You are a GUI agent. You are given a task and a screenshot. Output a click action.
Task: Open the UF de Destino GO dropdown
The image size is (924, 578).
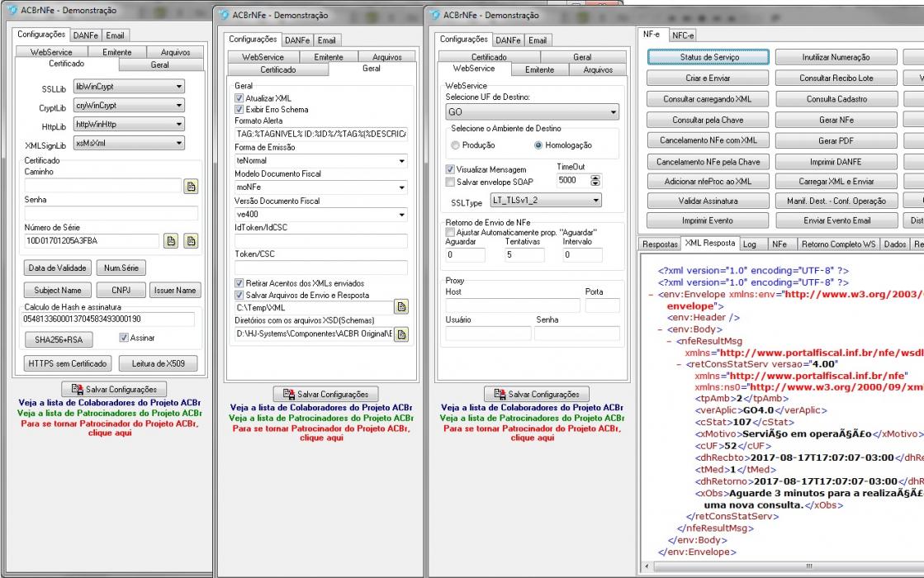coord(532,111)
